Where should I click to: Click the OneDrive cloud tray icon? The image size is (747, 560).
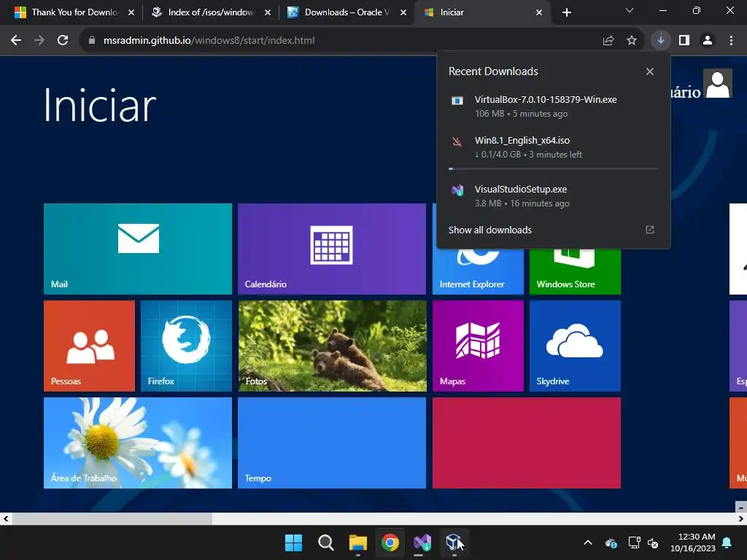611,542
